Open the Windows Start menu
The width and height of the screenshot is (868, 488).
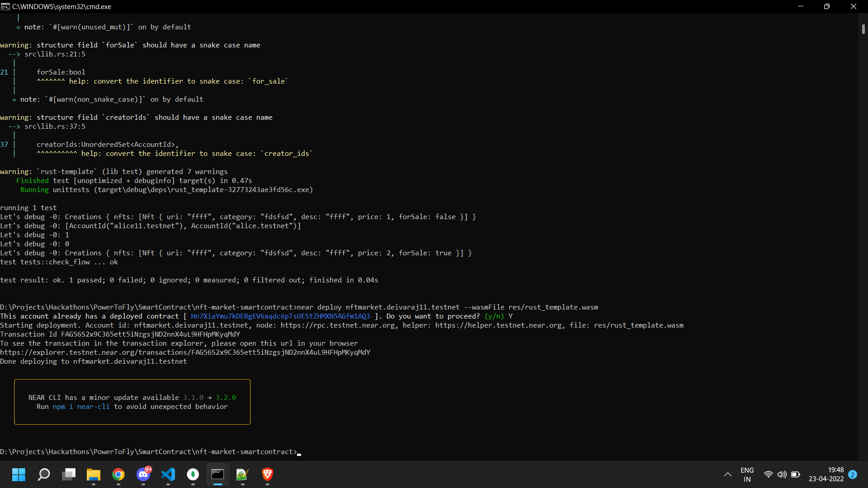click(19, 474)
